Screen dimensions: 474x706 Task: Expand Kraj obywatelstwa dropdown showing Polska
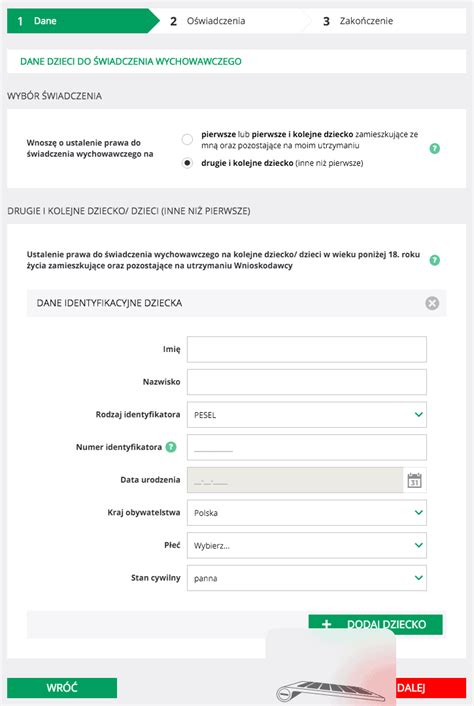pos(307,513)
